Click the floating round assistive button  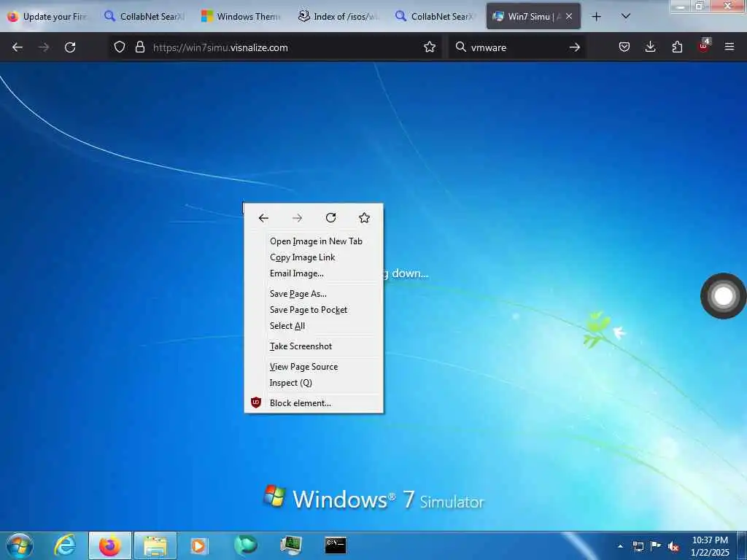[x=723, y=296]
